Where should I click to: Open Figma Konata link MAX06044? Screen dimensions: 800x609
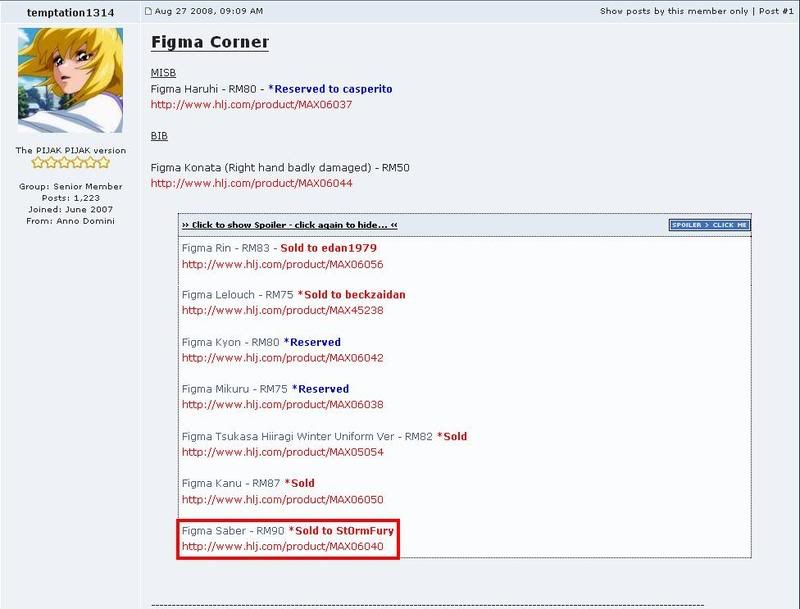tap(251, 183)
